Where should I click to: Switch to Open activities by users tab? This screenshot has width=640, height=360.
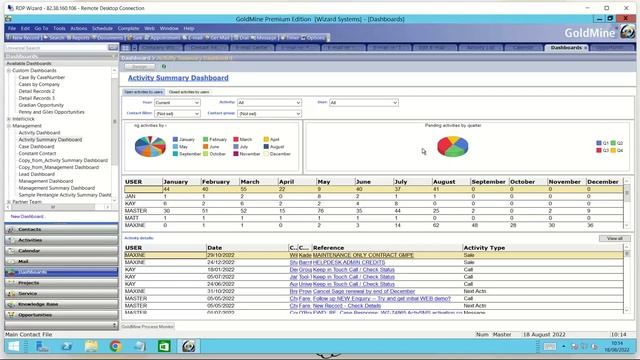click(x=143, y=92)
